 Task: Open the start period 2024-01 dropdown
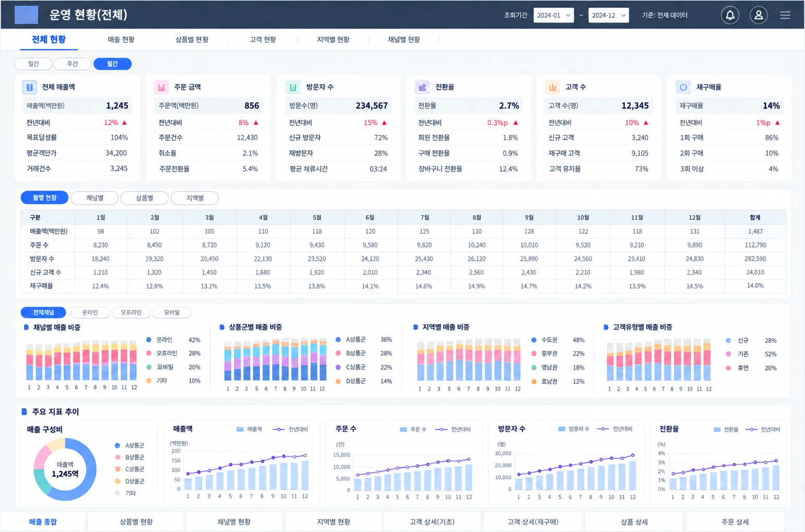(x=553, y=15)
